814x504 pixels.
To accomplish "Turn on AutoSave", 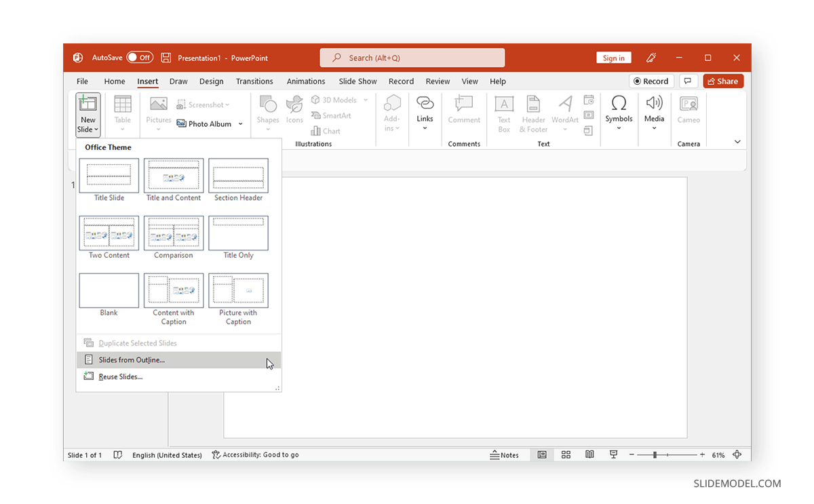I will (x=139, y=57).
